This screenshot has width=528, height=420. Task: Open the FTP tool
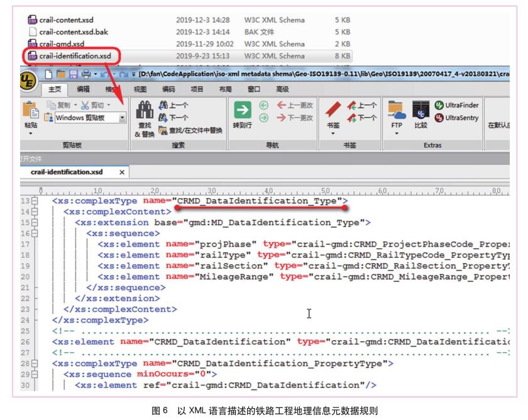coord(397,114)
